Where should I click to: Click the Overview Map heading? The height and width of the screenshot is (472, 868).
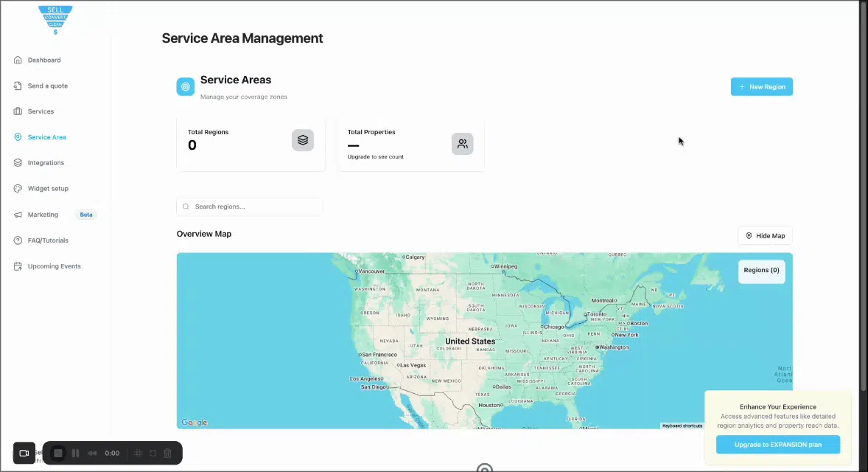click(203, 234)
